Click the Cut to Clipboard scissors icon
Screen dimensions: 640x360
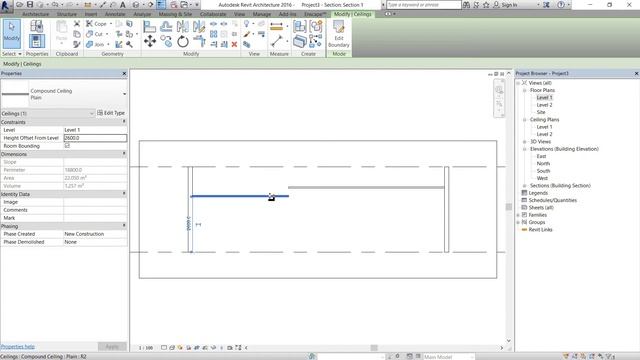click(x=77, y=24)
